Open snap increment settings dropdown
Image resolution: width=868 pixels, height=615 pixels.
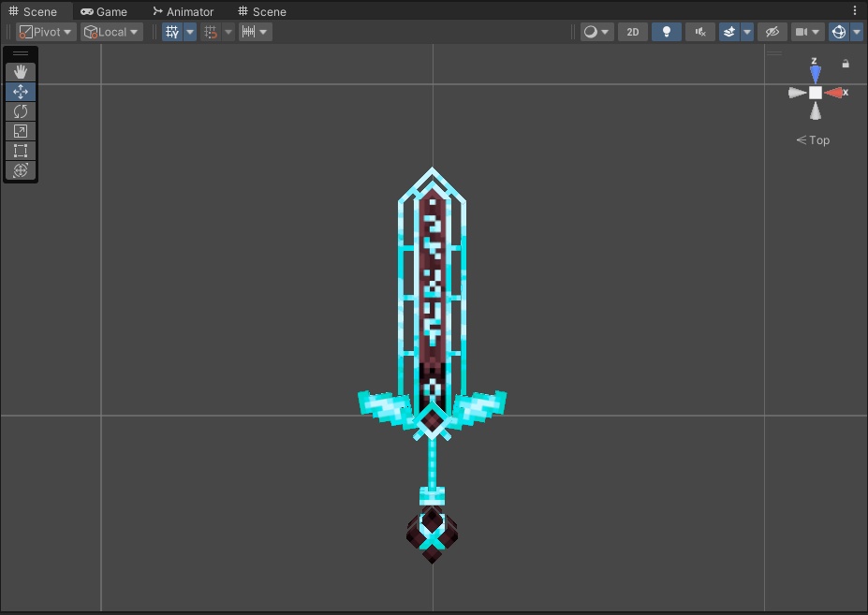click(x=256, y=32)
